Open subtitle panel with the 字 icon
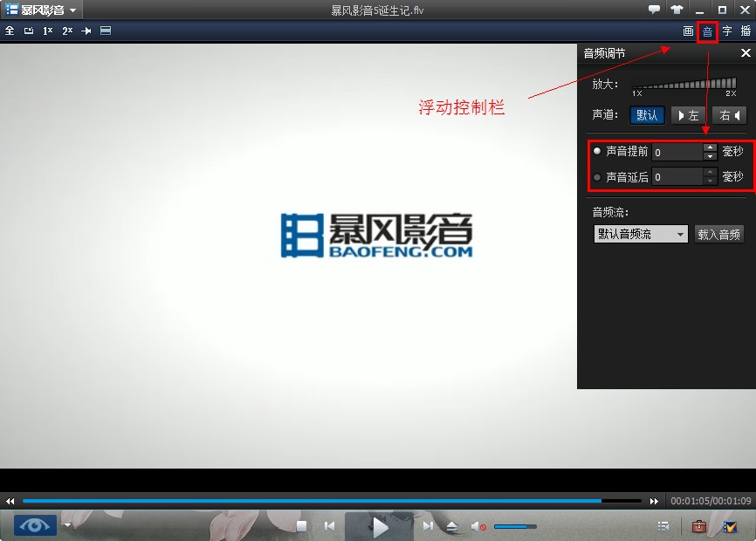 (x=726, y=31)
